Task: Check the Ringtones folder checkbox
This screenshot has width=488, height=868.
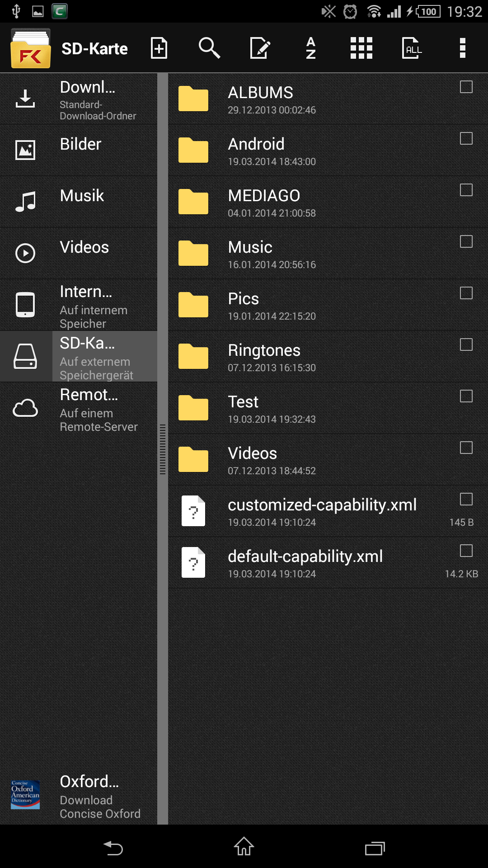Action: (x=466, y=344)
